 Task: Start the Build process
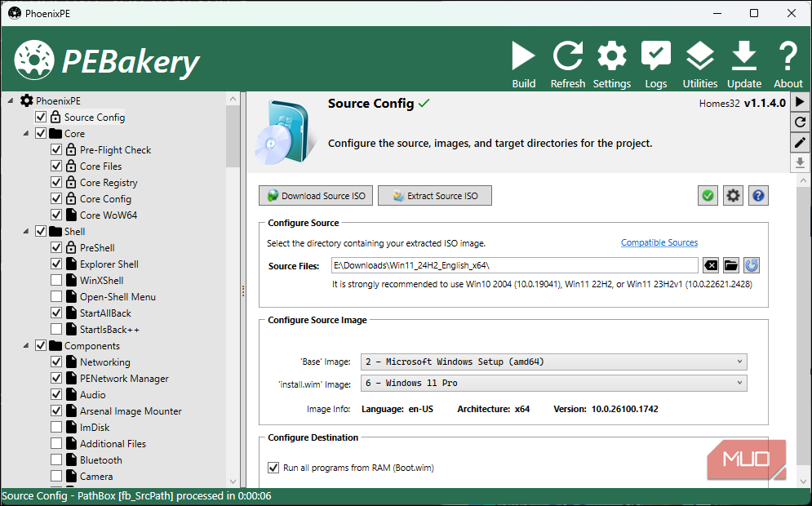[524, 64]
